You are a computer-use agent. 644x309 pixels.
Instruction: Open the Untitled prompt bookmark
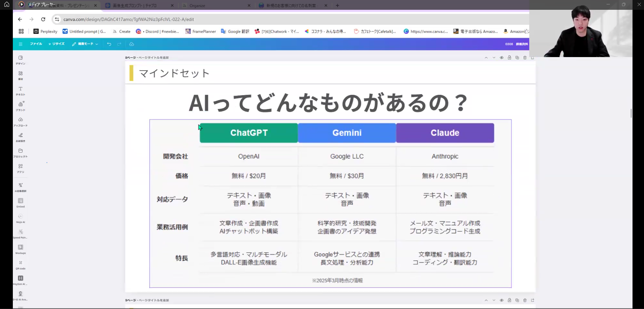pos(84,31)
